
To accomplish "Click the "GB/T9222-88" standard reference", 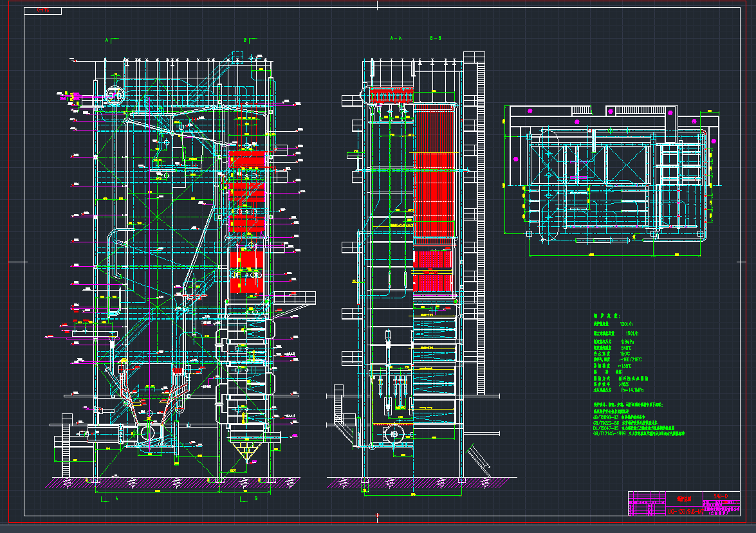I will point(606,422).
